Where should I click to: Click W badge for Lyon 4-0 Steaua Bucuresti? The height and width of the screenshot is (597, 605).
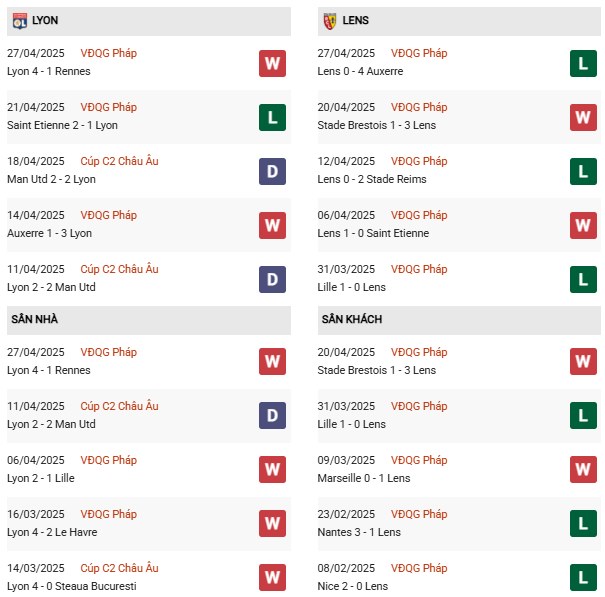(x=272, y=578)
